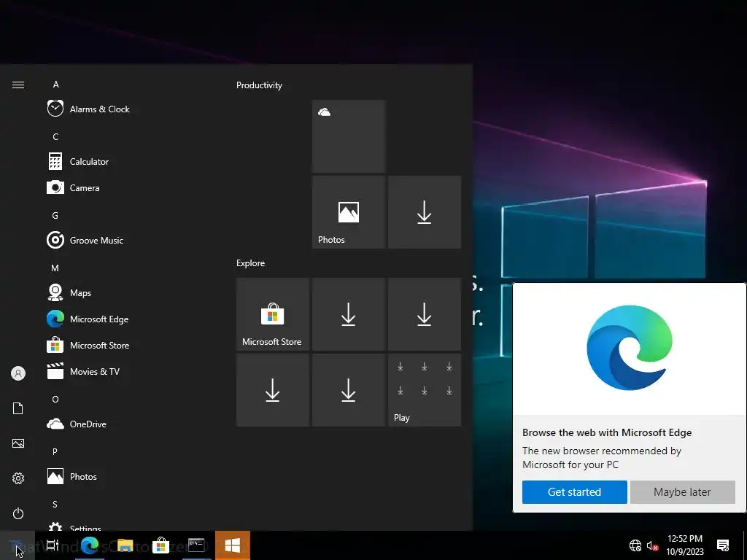
Task: Click the Power icon in the Start rail
Action: tap(18, 513)
